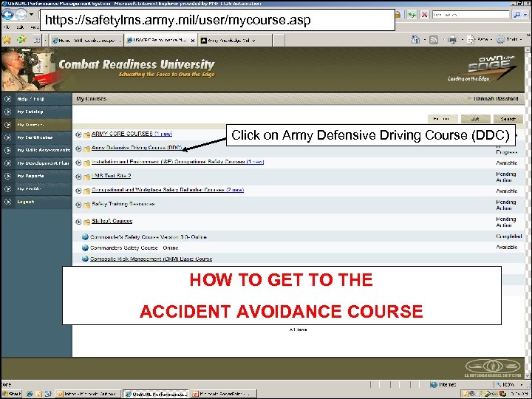532x399 pixels.
Task: Open My Reports in the sidebar
Action: point(37,176)
